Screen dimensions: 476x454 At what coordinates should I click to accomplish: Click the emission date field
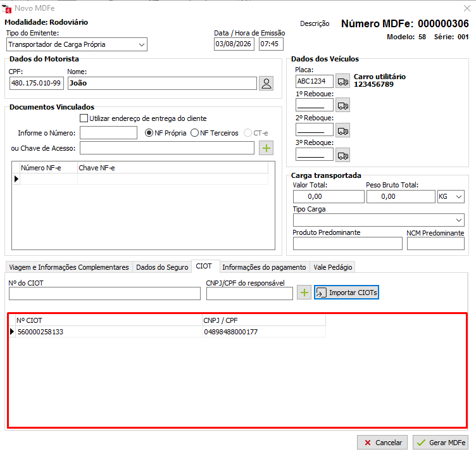tap(234, 44)
